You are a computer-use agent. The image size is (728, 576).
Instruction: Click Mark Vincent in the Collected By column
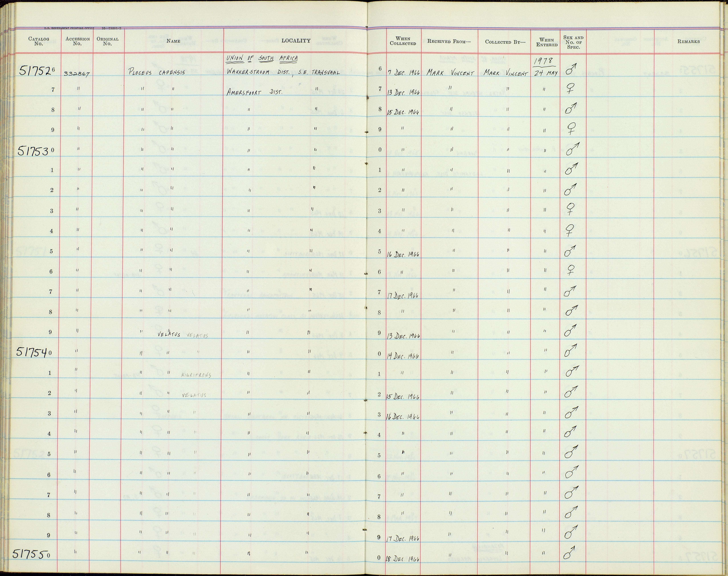505,73
